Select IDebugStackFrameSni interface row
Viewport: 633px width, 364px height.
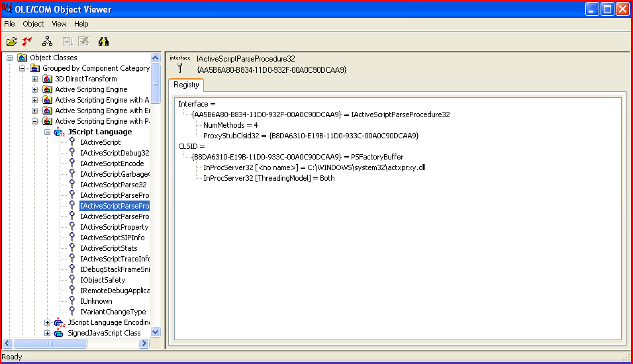pos(115,269)
